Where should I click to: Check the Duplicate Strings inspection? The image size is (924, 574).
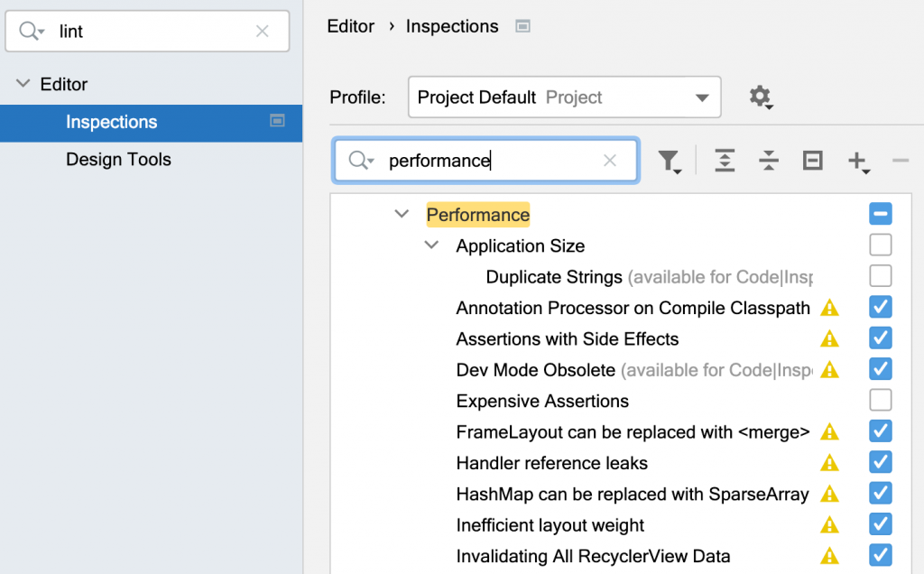881,276
